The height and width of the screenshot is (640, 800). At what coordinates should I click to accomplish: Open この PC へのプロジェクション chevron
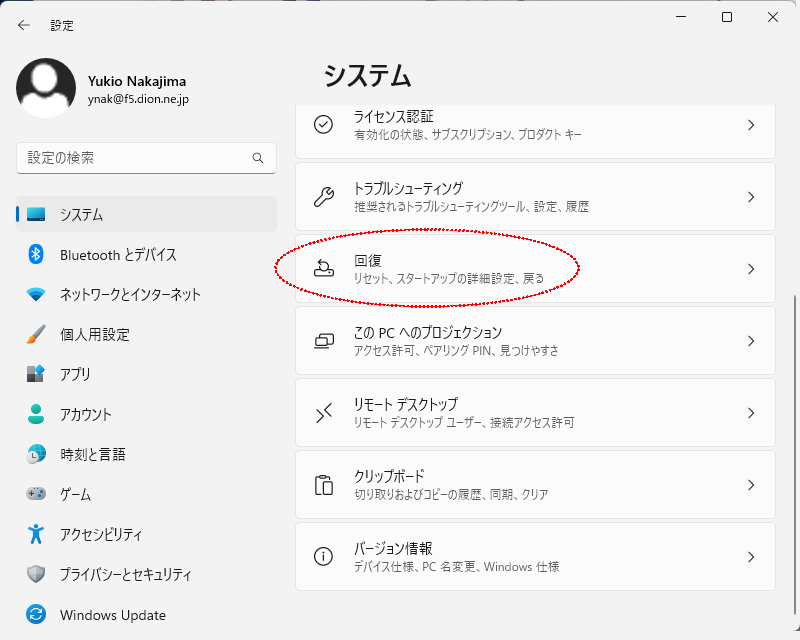point(751,341)
